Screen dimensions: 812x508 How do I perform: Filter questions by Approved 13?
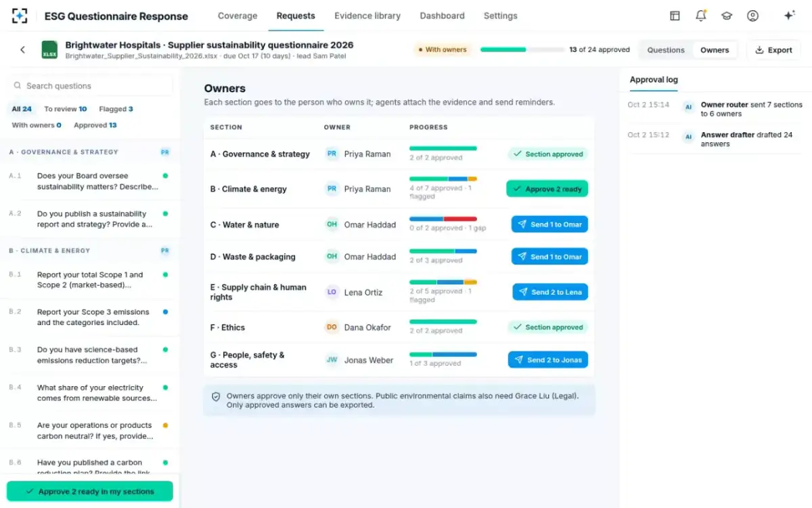coord(95,125)
